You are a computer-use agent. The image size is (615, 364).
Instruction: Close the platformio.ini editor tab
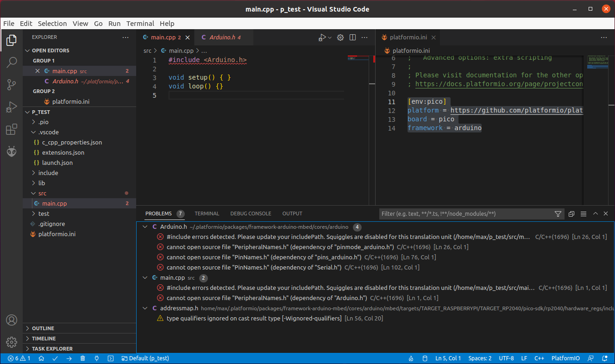[x=433, y=38]
